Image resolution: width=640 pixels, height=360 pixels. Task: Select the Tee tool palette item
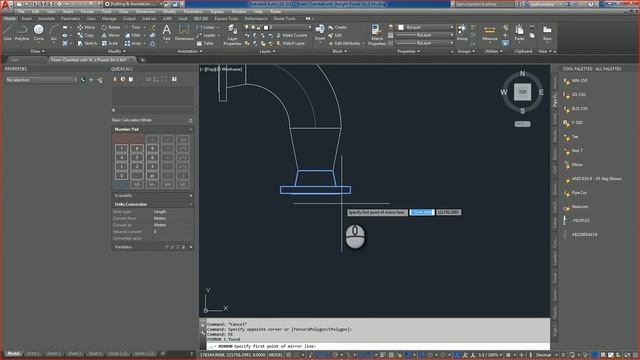575,137
